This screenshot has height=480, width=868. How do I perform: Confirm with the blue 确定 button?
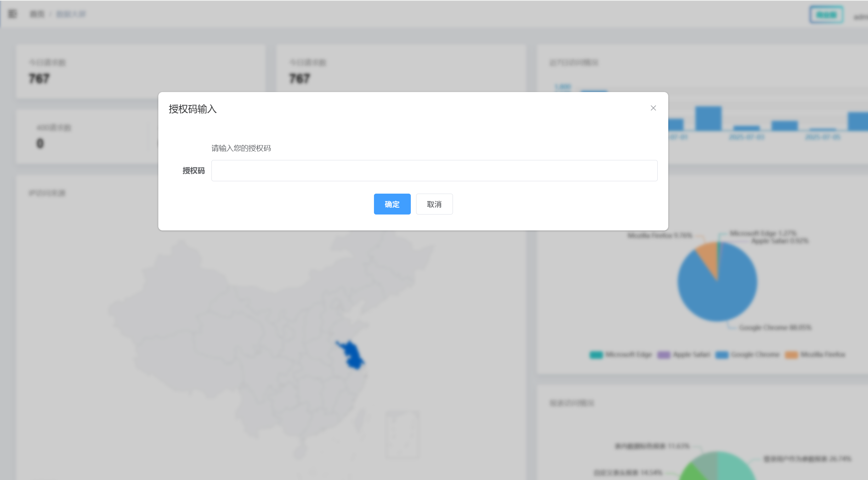[392, 204]
